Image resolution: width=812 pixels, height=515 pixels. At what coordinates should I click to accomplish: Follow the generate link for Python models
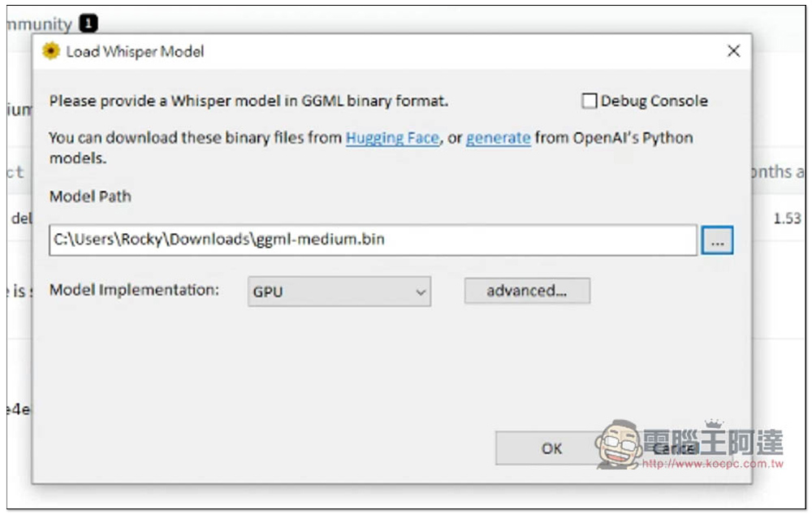tap(499, 138)
